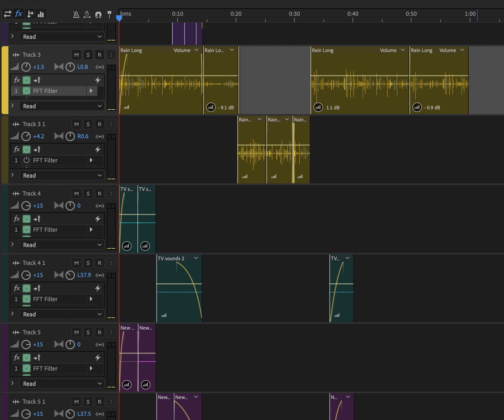The image size is (504, 420).
Task: Toggle FFT Filter power on Track 3 1
Action: 27,160
